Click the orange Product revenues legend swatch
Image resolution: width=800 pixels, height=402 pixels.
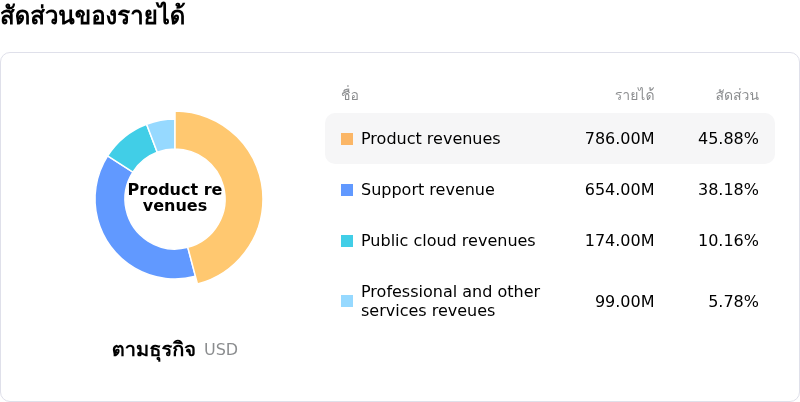[347, 139]
